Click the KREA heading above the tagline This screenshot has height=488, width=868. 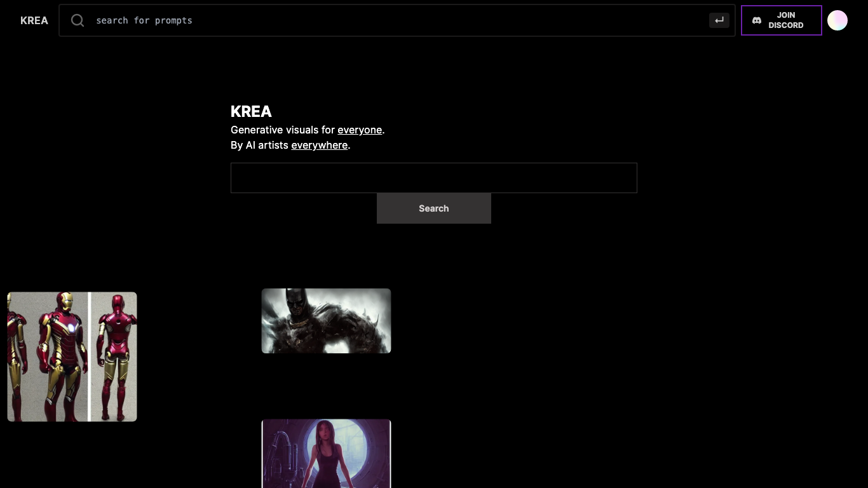(x=250, y=111)
